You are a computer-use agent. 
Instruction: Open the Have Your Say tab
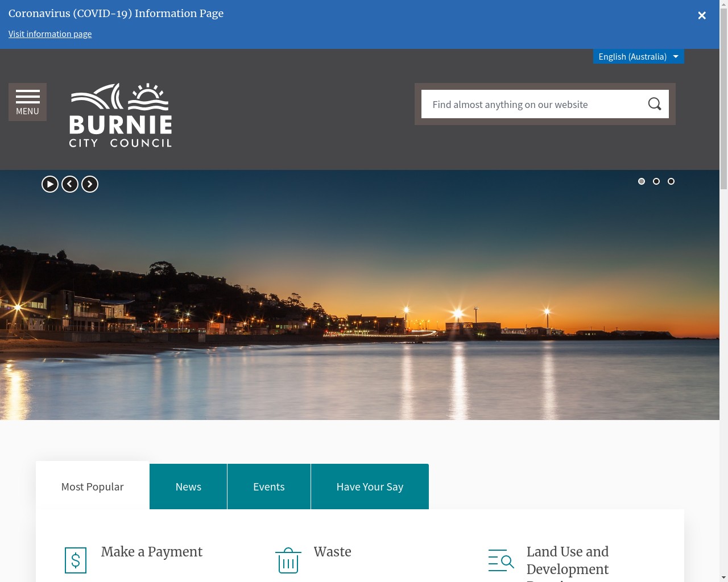(x=370, y=487)
